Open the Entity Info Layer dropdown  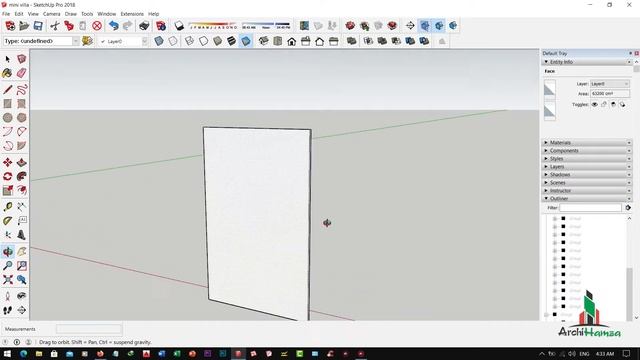point(610,84)
